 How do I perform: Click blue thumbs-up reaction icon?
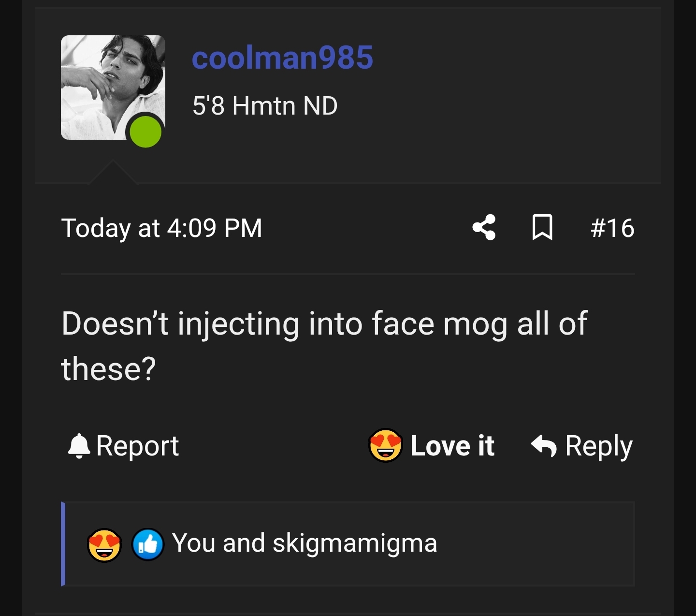(x=148, y=544)
